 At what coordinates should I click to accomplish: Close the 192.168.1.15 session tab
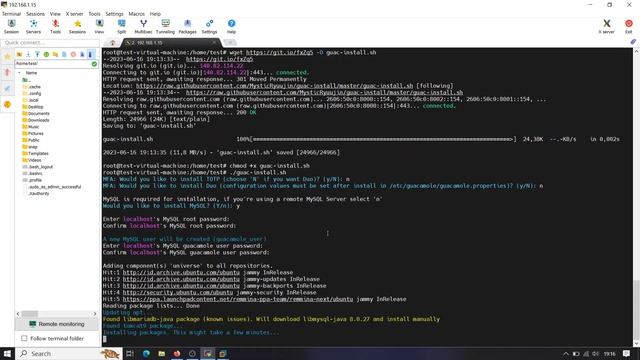214,42
